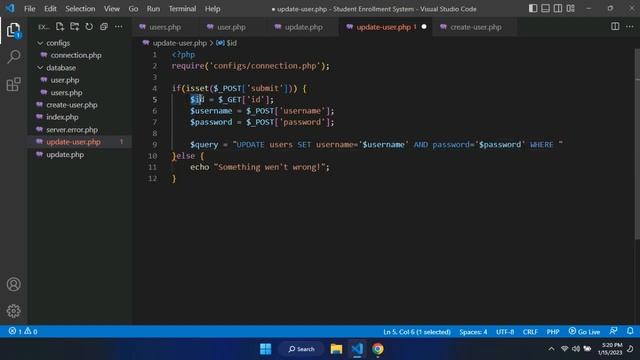Click the taskbar Search box
Screen dimensions: 640x360
301,349
